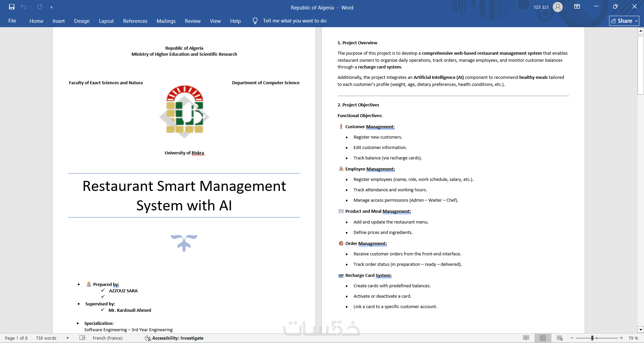Open the References ribbon tab
644x343 pixels.
135,21
